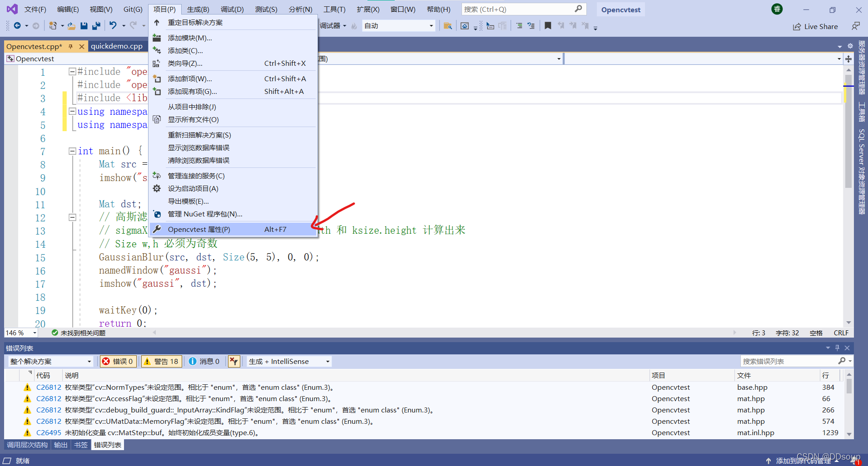
Task: Toggle the bookmark icon in the toolbar
Action: coord(548,26)
